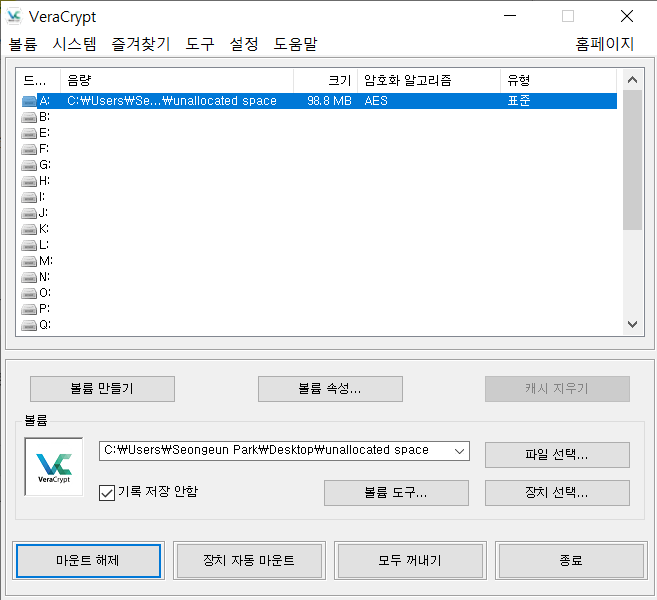Click the drive list scroll down arrow
The width and height of the screenshot is (657, 600).
tap(633, 324)
